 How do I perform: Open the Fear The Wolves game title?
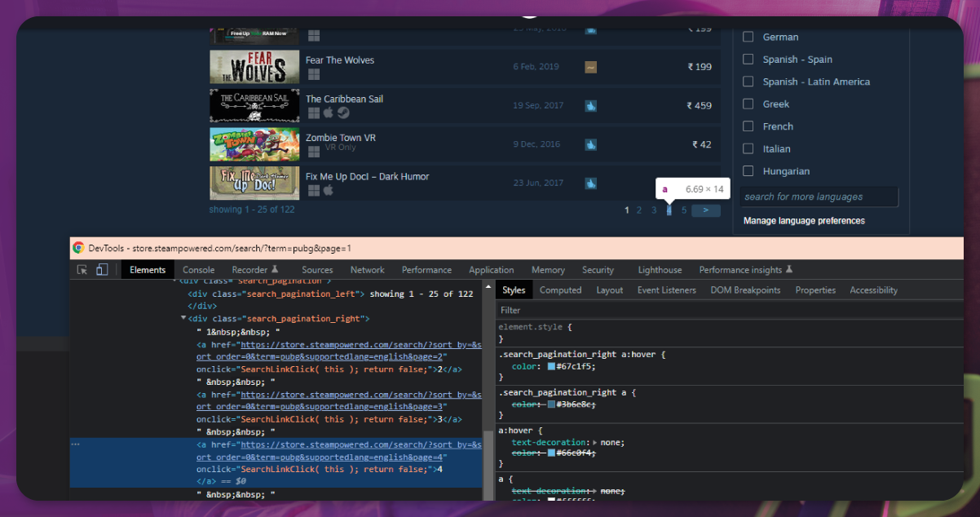(340, 60)
